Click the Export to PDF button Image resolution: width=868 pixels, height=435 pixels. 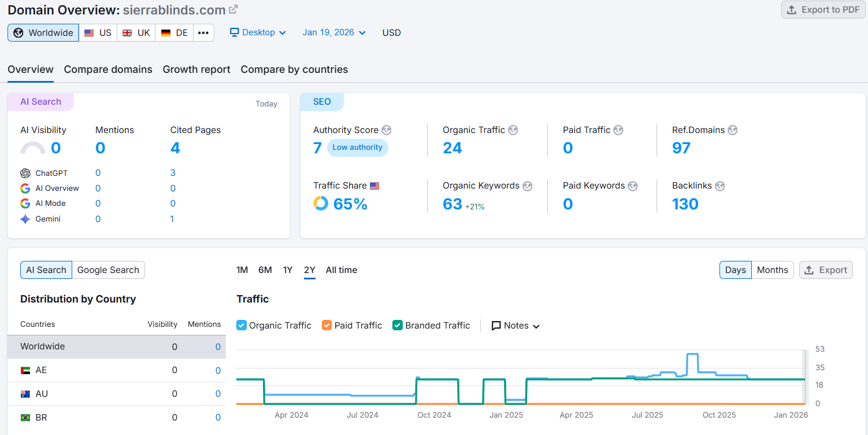pos(823,9)
